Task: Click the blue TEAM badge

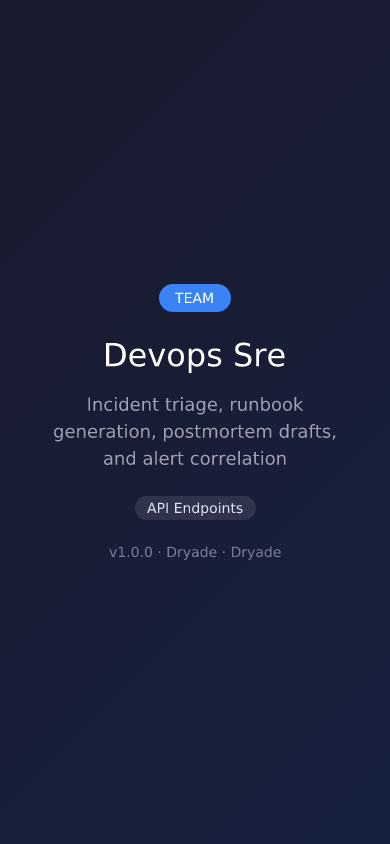Action: [195, 298]
